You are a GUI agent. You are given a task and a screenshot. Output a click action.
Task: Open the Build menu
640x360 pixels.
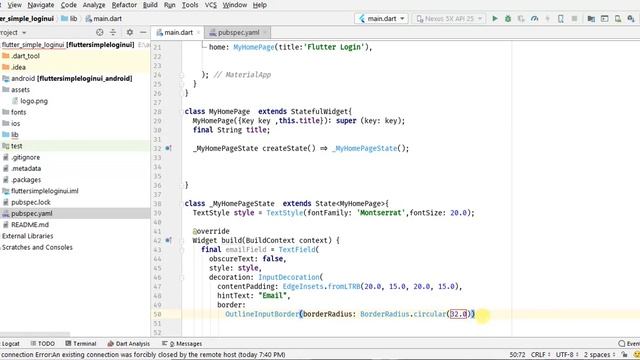pos(150,5)
